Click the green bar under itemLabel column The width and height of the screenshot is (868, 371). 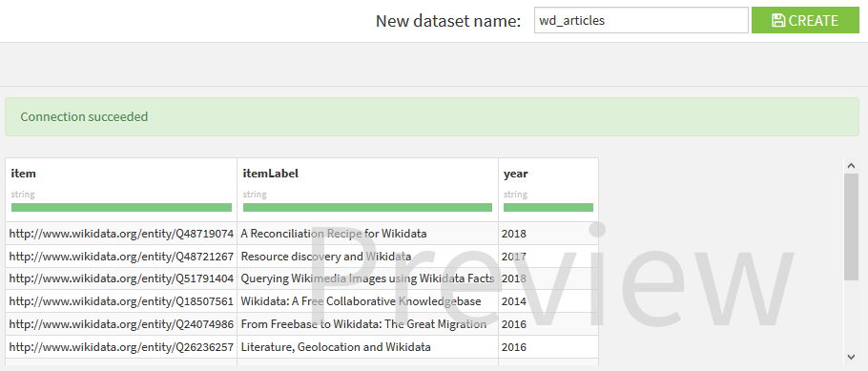[367, 207]
